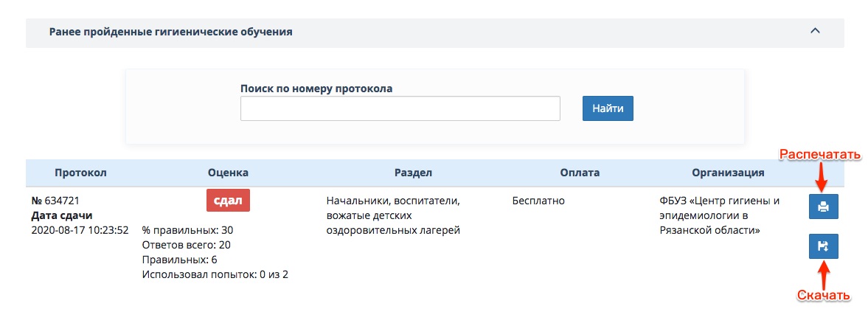Viewport: 868px width, 326px height.
Task: Click the red 'Скачать' annotation label
Action: [824, 296]
